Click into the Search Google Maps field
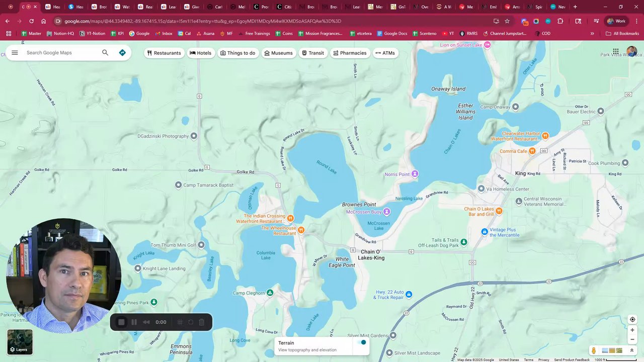Image resolution: width=644 pixels, height=362 pixels. [61, 53]
